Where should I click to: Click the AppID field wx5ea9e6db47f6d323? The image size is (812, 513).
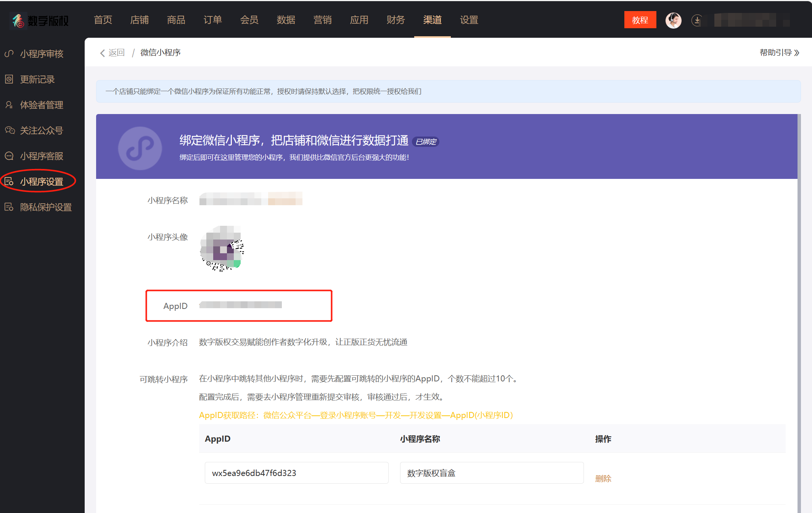(x=297, y=473)
